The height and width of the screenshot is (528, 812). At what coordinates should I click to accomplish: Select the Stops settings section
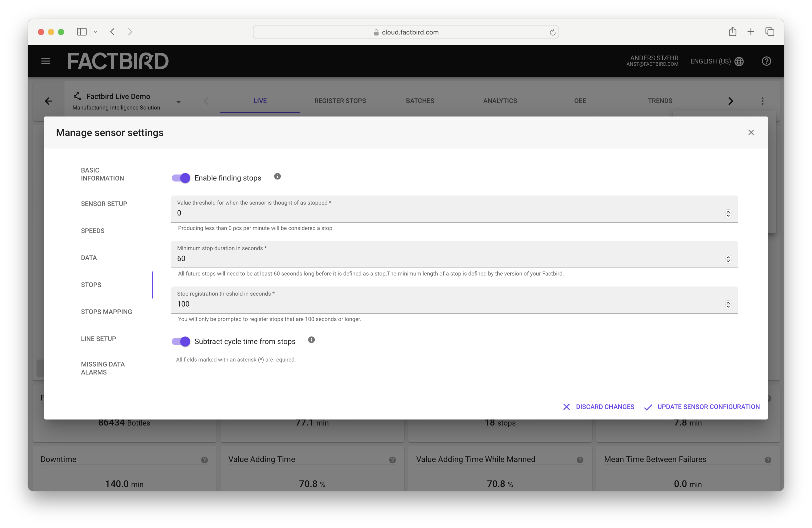click(91, 285)
